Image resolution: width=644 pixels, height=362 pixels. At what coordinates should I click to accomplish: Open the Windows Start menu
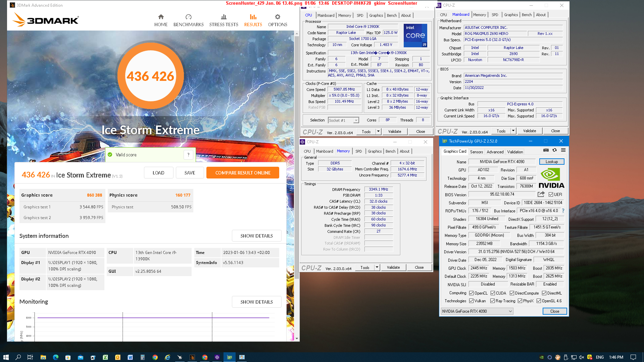coord(6,357)
